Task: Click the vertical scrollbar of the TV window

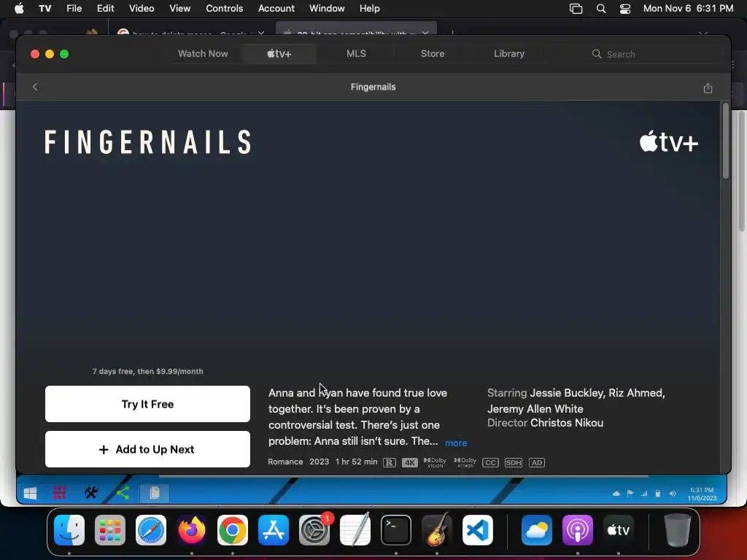Action: [x=725, y=141]
